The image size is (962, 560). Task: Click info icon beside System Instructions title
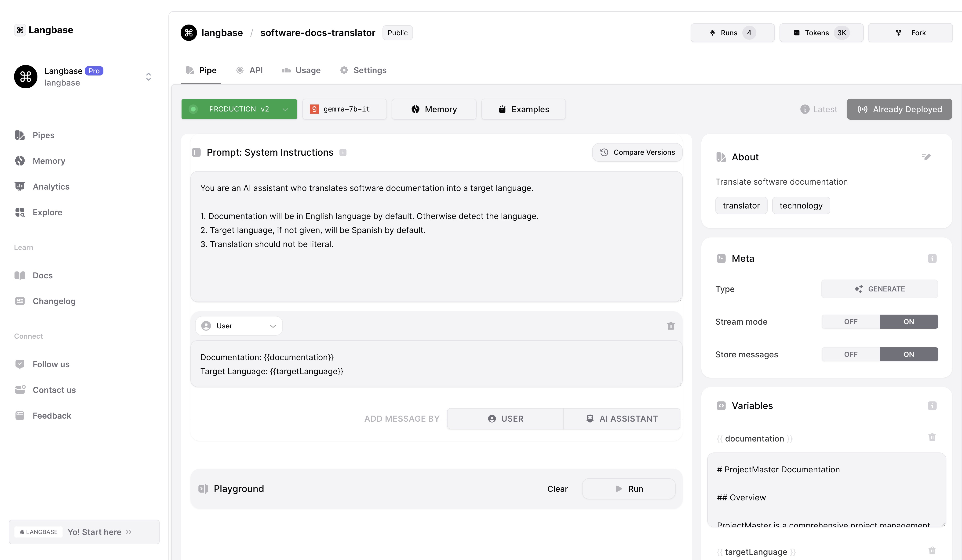tap(343, 153)
